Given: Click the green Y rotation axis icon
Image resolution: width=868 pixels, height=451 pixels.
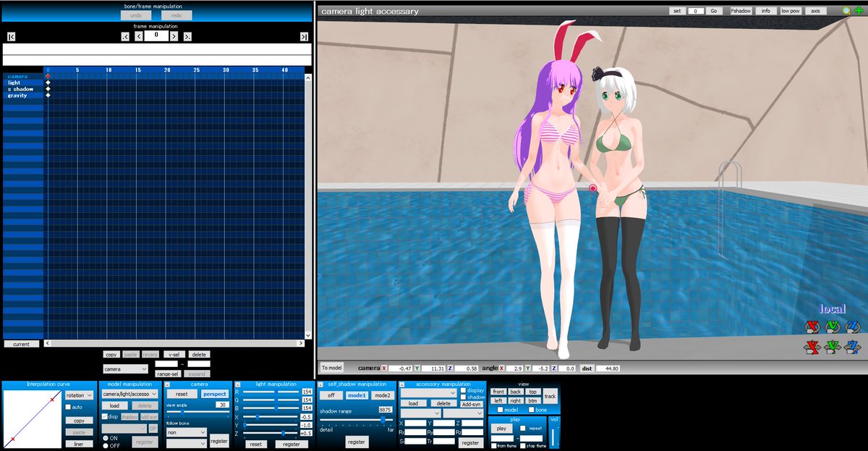Looking at the screenshot, I should [833, 326].
